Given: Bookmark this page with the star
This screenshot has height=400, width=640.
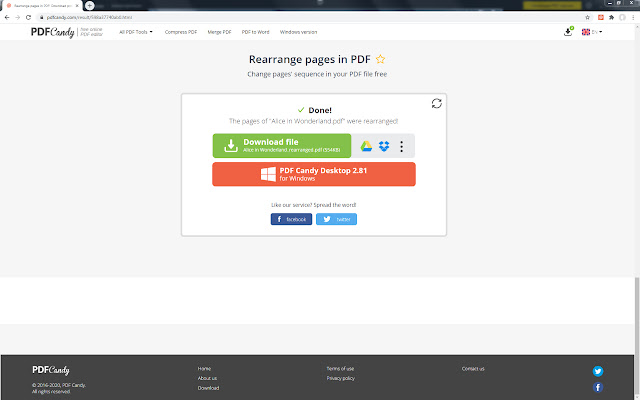Looking at the screenshot, I should tap(587, 17).
